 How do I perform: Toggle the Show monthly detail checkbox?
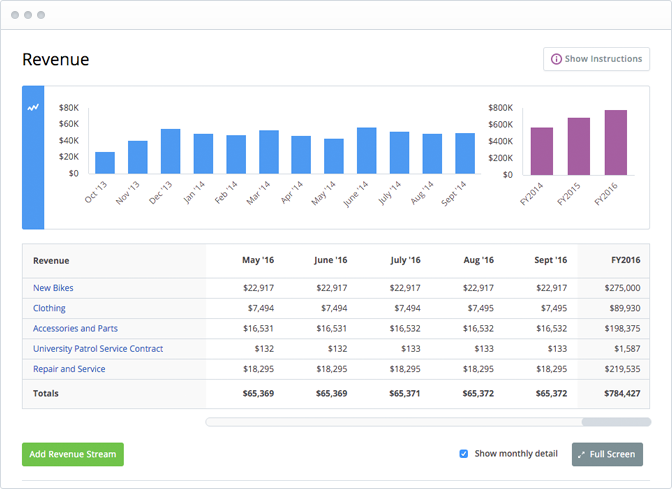click(463, 454)
